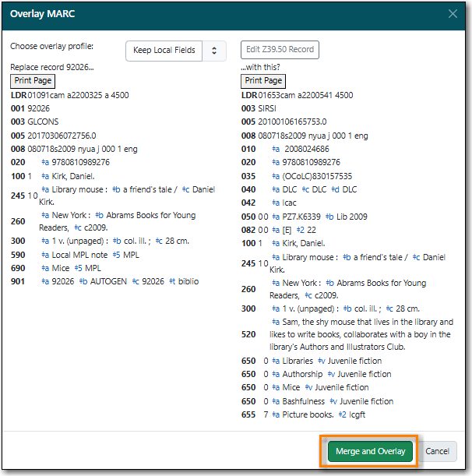The height and width of the screenshot is (476, 472).
Task: Print the incoming Z39.50 record page
Action: [x=263, y=81]
